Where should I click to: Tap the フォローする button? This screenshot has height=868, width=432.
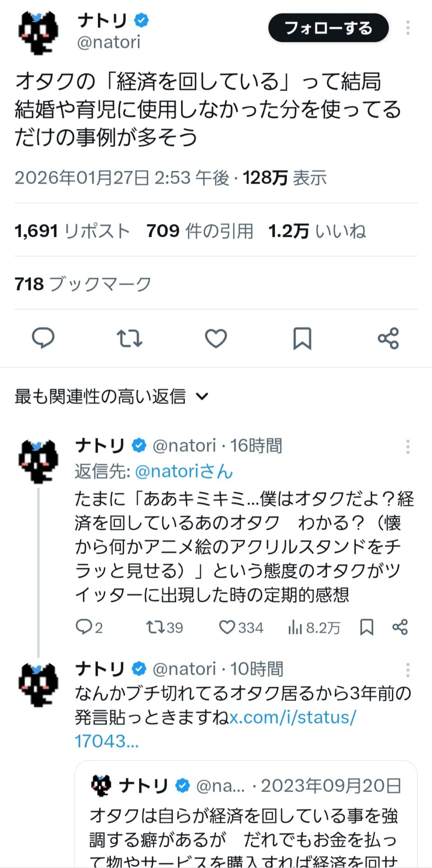[329, 28]
